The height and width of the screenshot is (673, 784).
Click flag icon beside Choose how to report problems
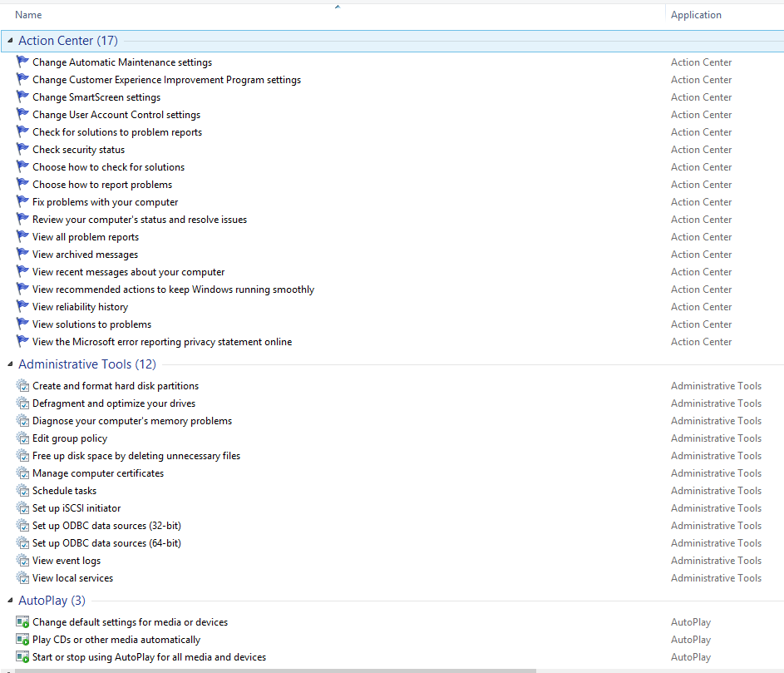pos(22,185)
